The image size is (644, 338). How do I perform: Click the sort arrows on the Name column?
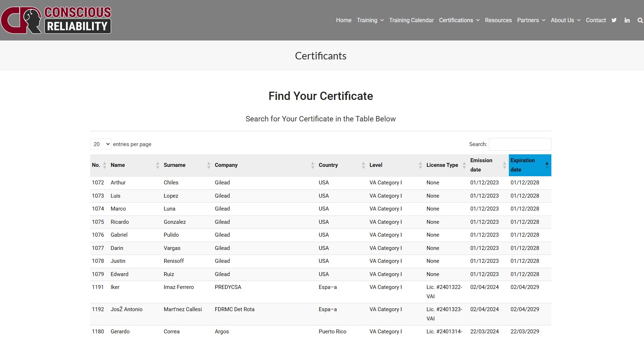(157, 165)
